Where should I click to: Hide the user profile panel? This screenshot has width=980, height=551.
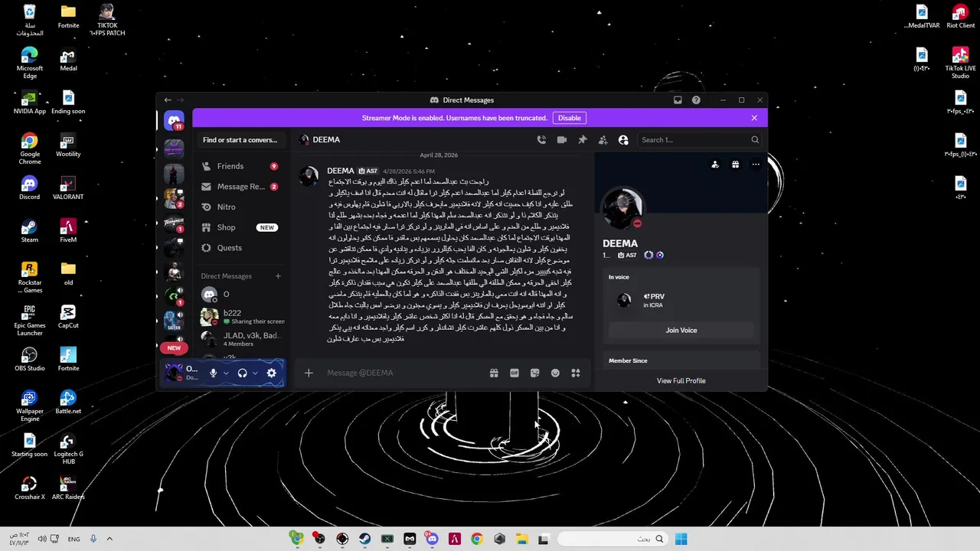click(x=623, y=140)
